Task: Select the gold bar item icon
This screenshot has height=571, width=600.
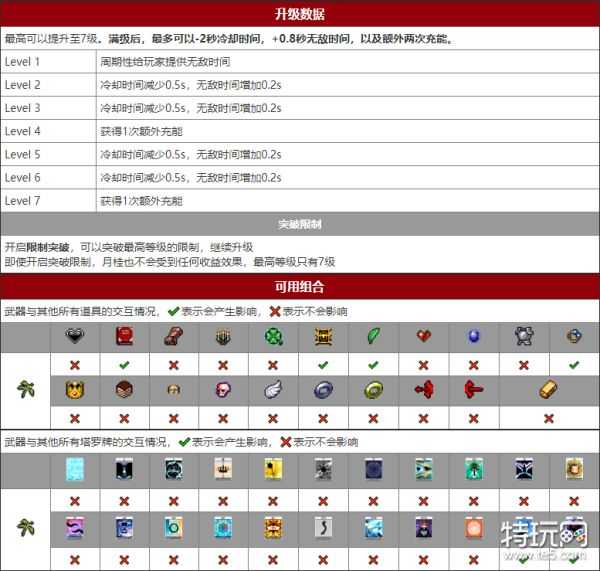Action: pyautogui.click(x=548, y=389)
